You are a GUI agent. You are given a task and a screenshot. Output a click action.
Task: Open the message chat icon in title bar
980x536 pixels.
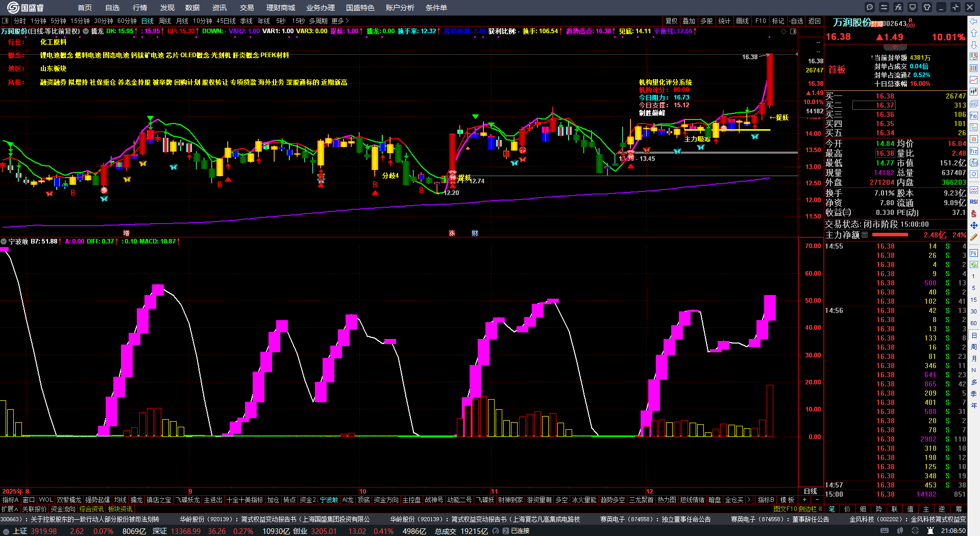pos(870,7)
